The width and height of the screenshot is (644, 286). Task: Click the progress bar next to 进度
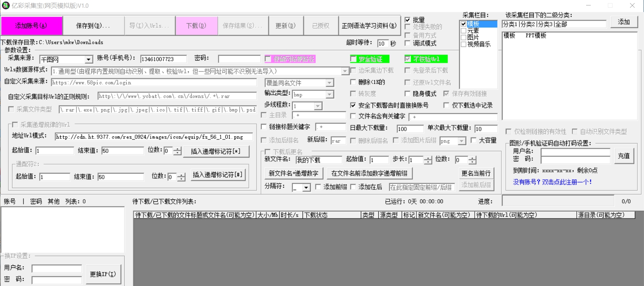tap(558, 201)
